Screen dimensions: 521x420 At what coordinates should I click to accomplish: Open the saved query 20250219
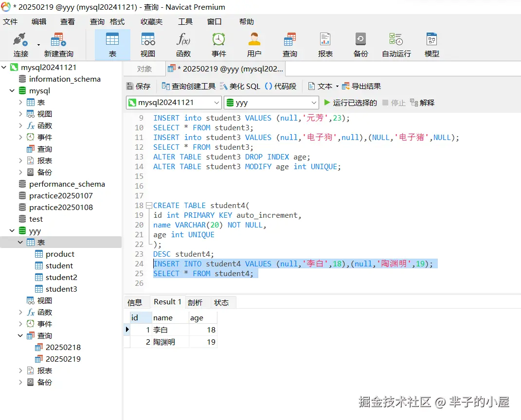coord(63,359)
